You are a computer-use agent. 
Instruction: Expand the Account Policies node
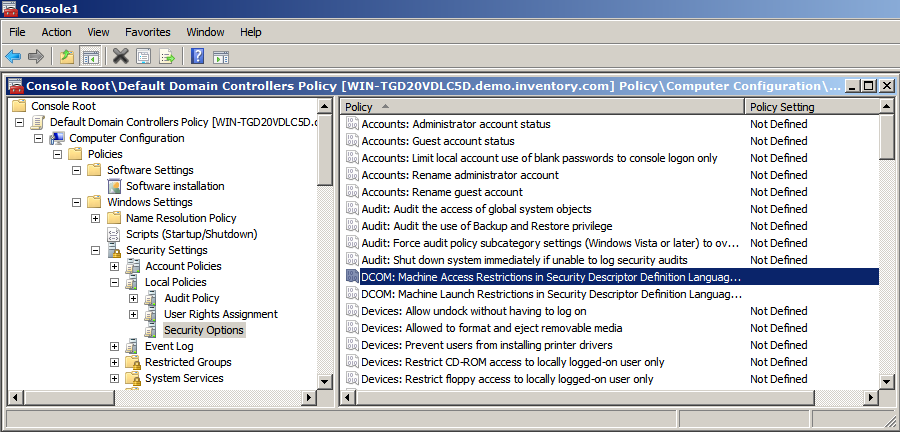[114, 266]
